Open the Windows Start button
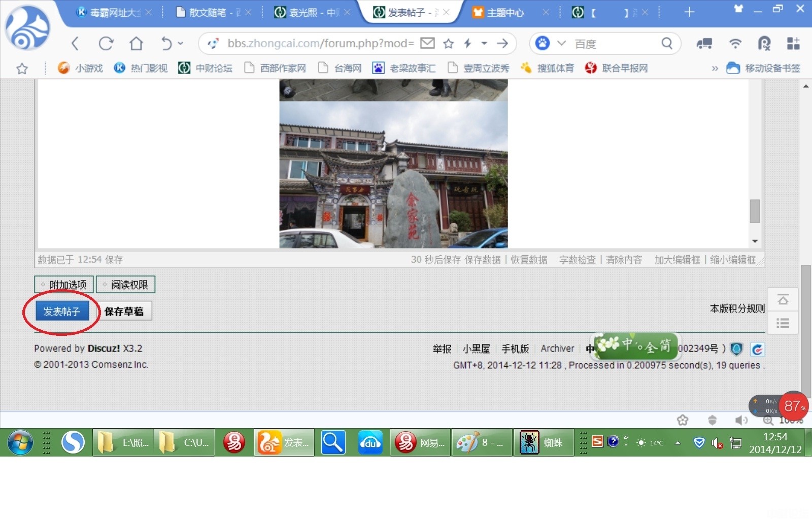The height and width of the screenshot is (522, 812). coord(20,443)
